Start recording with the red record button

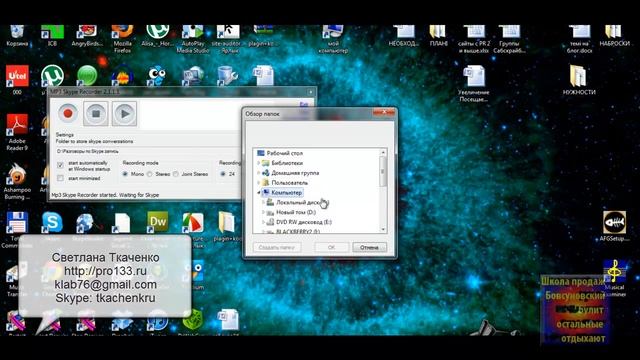pyautogui.click(x=68, y=113)
